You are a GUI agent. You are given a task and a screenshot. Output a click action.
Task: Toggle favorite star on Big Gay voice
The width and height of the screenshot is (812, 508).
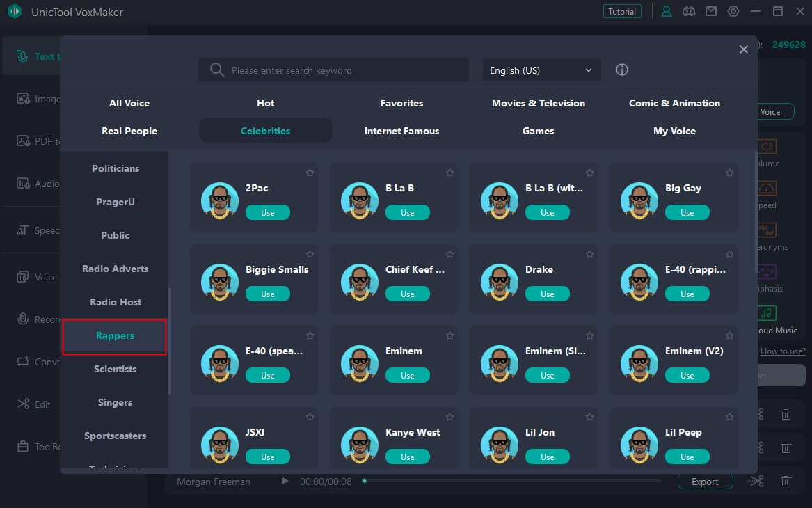pyautogui.click(x=729, y=173)
